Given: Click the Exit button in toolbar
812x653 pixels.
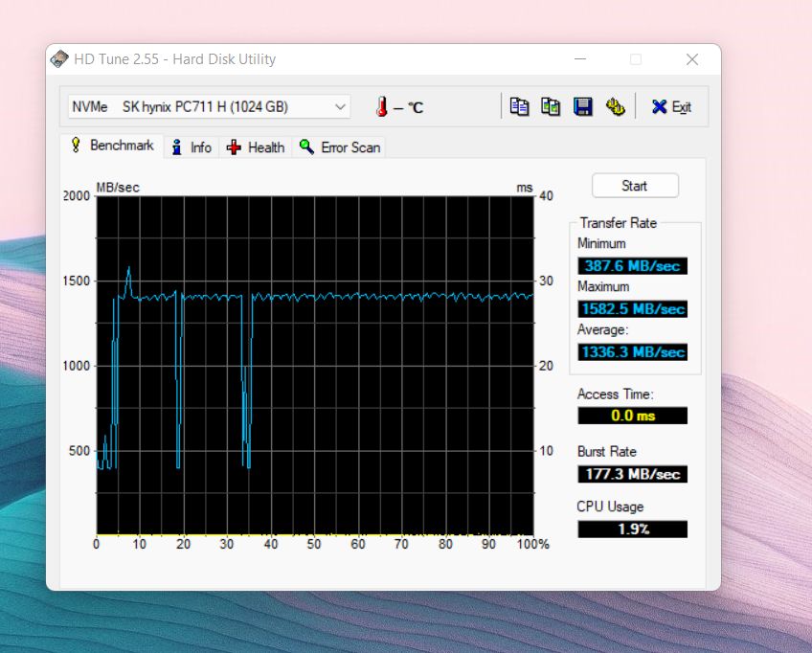Looking at the screenshot, I should point(671,106).
